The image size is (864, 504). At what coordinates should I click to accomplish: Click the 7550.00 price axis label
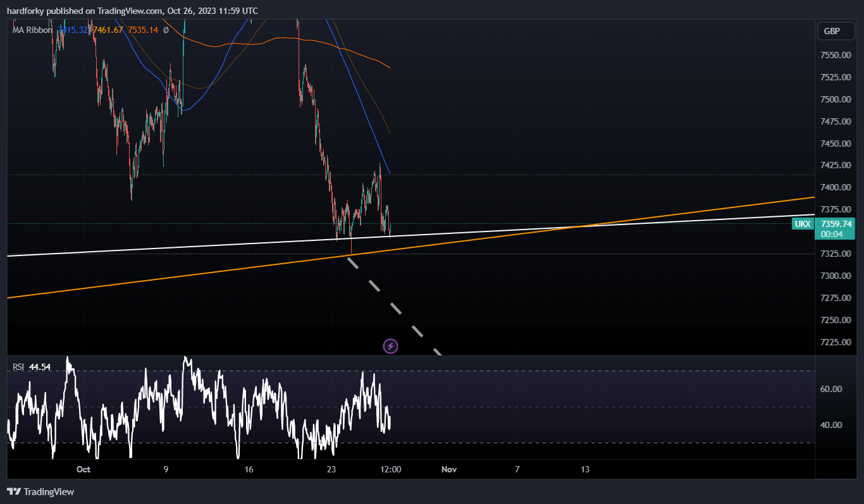click(x=836, y=55)
